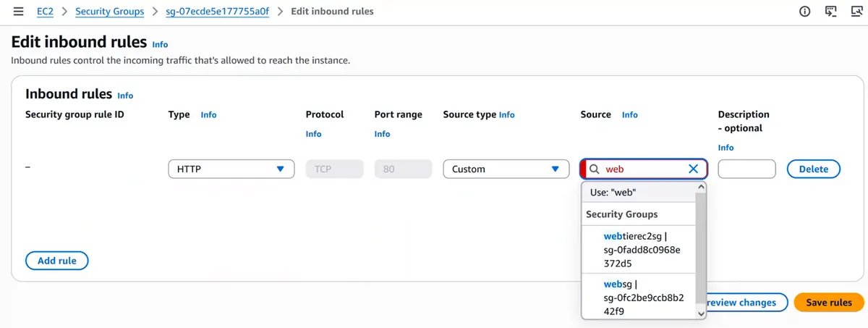Open Info link next to Source column
868x328 pixels.
click(629, 114)
